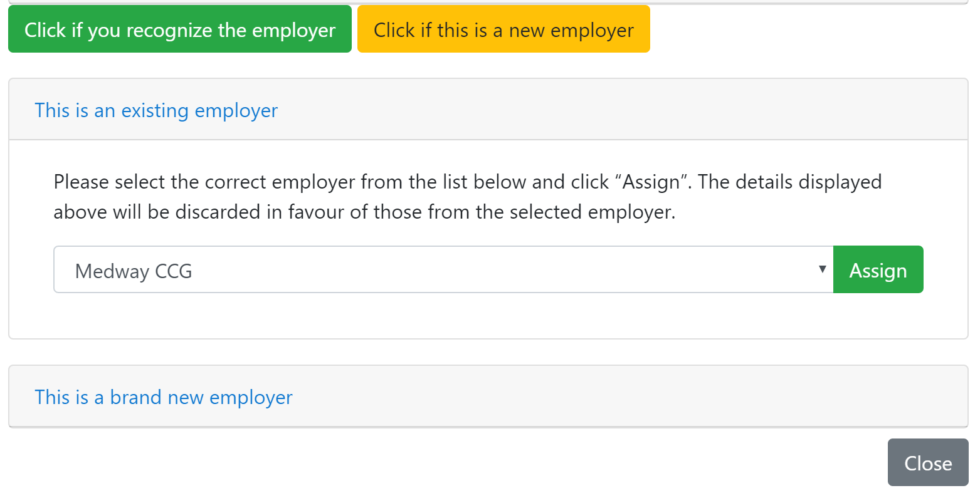Expand the "This is a brand new employer" section
Image resolution: width=980 pixels, height=498 pixels.
(x=164, y=397)
